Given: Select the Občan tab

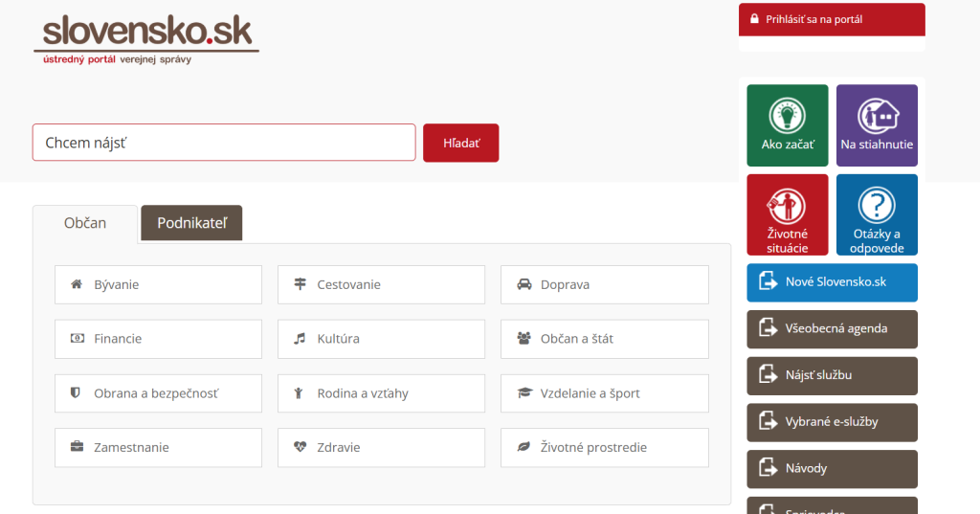Looking at the screenshot, I should pyautogui.click(x=85, y=223).
